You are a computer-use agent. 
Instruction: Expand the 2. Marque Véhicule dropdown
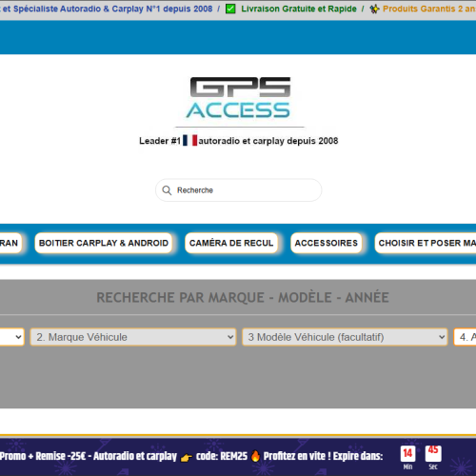coord(133,337)
